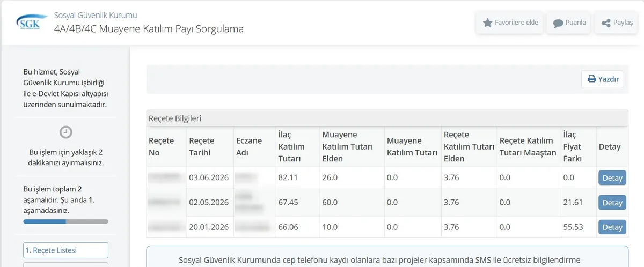Screen dimensions: 644x267
Task: Click the date cell 02.05.2026
Action: pyautogui.click(x=209, y=202)
